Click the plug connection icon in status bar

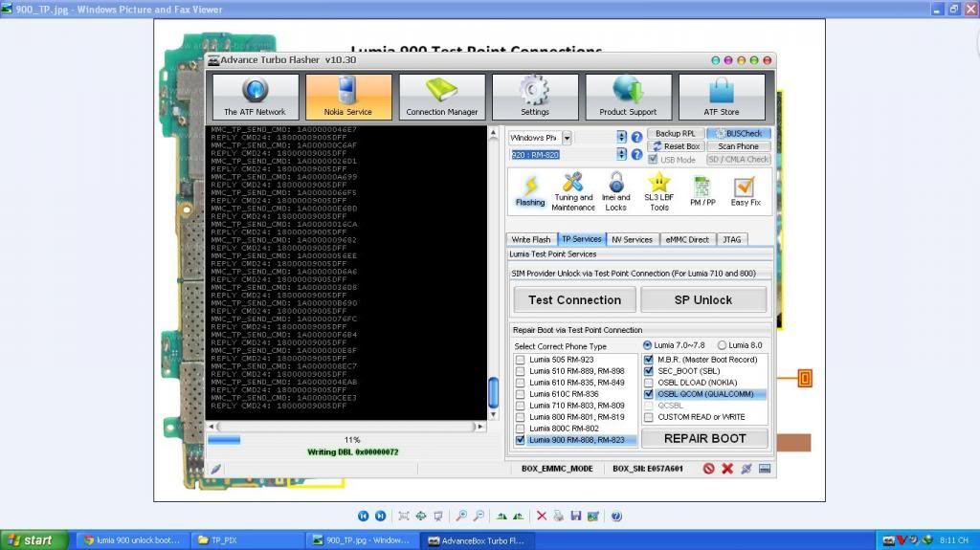pyautogui.click(x=746, y=469)
